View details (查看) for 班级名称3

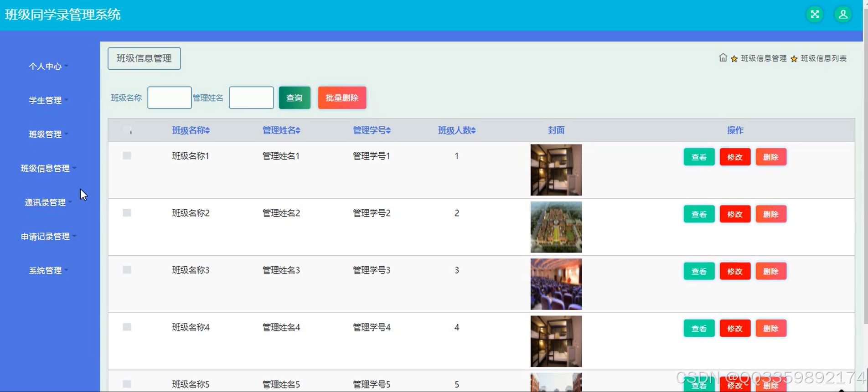(699, 271)
